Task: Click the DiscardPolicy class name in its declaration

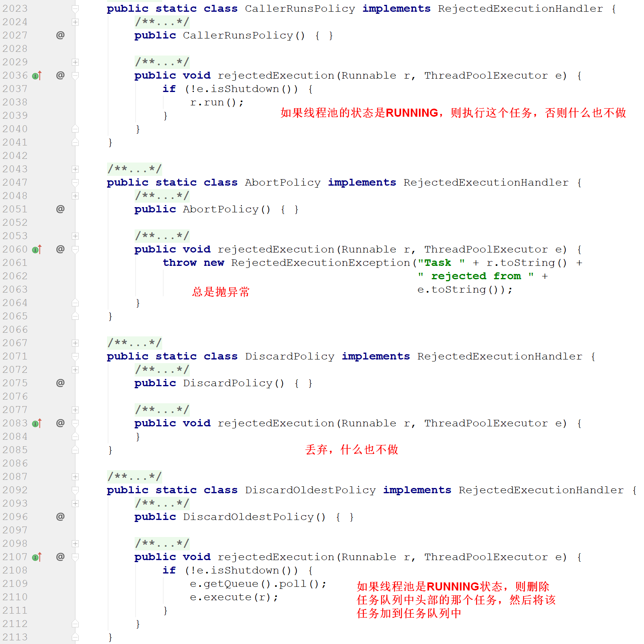Action: point(290,356)
